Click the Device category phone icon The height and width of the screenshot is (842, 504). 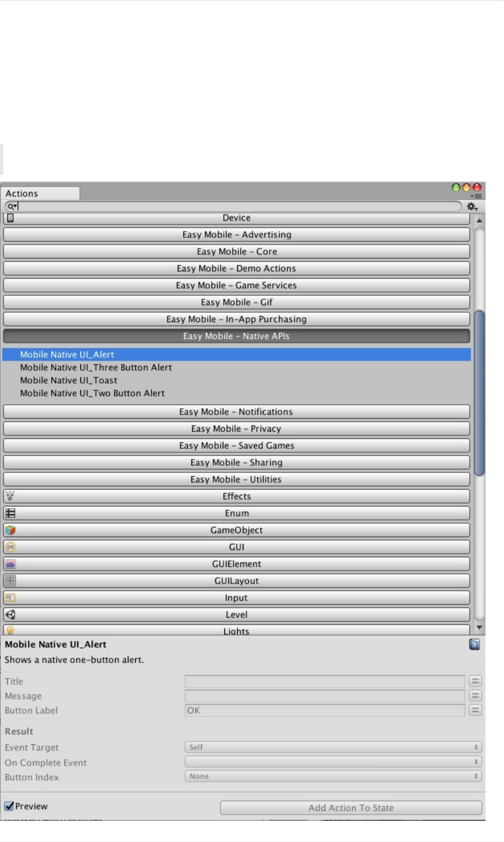pyautogui.click(x=10, y=218)
